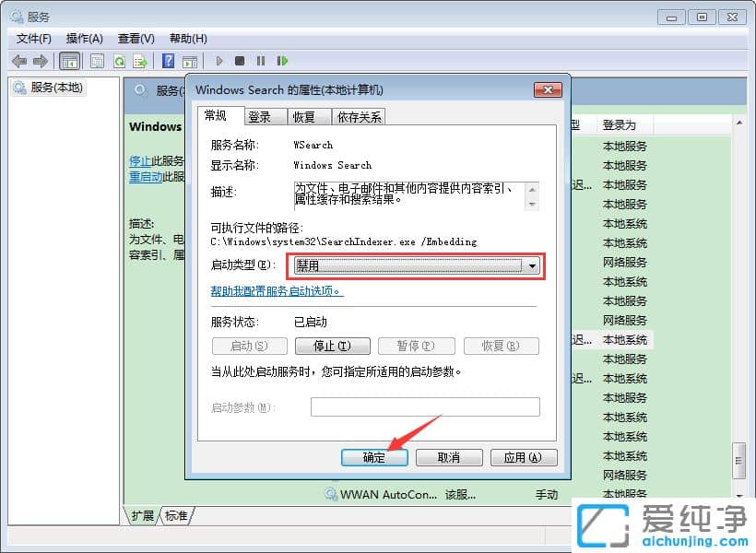Click the Restart Service toolbar icon
756x553 pixels.
click(x=282, y=61)
